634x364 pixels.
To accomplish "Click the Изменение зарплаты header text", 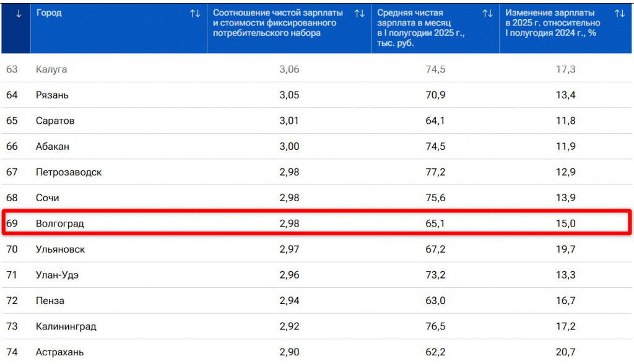I will click(x=550, y=23).
